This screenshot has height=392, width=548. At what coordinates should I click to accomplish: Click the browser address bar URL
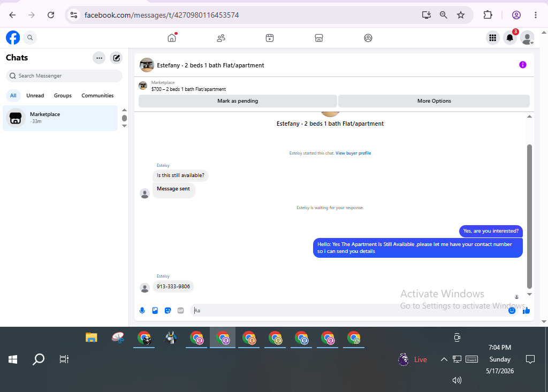click(x=162, y=15)
